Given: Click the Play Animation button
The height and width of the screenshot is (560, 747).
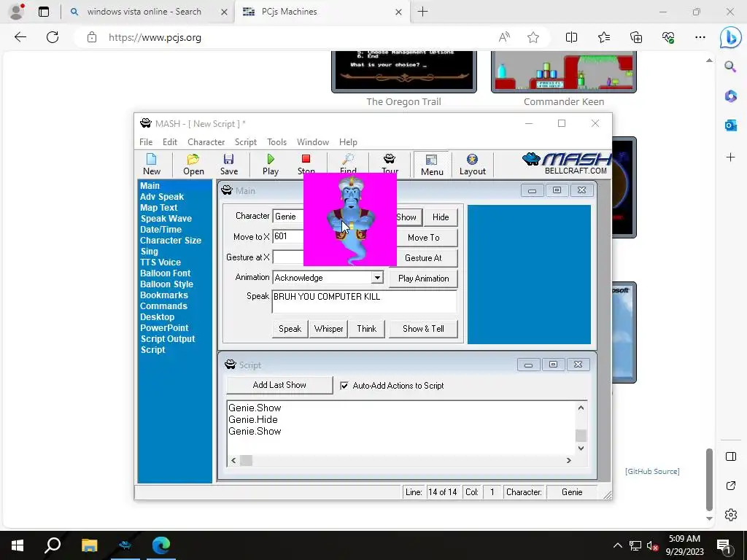Looking at the screenshot, I should point(424,279).
